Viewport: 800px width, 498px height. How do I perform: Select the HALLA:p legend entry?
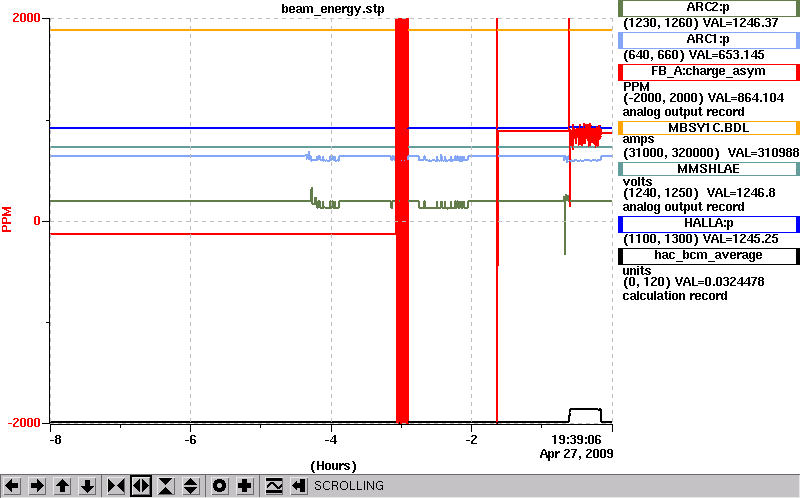(709, 223)
